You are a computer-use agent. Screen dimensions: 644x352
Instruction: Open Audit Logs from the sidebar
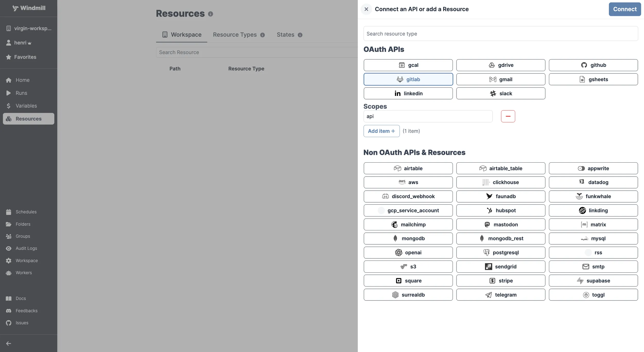[x=26, y=248]
